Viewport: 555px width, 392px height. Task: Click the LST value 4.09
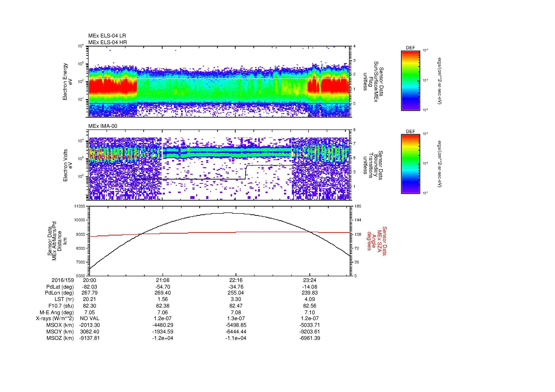tap(310, 299)
